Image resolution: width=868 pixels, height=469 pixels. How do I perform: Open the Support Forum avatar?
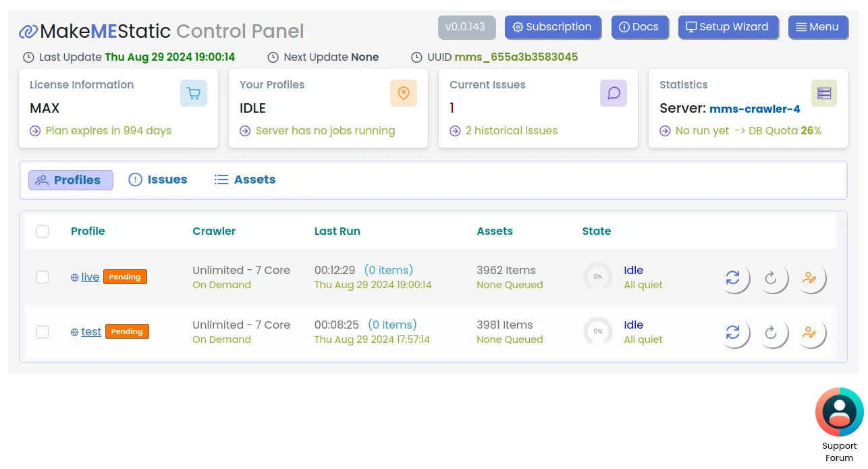(x=839, y=412)
